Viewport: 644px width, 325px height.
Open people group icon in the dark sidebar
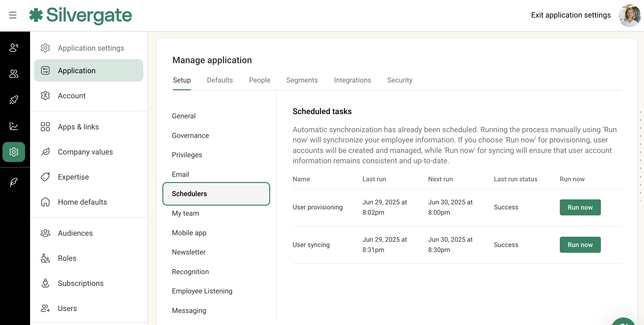coord(14,74)
